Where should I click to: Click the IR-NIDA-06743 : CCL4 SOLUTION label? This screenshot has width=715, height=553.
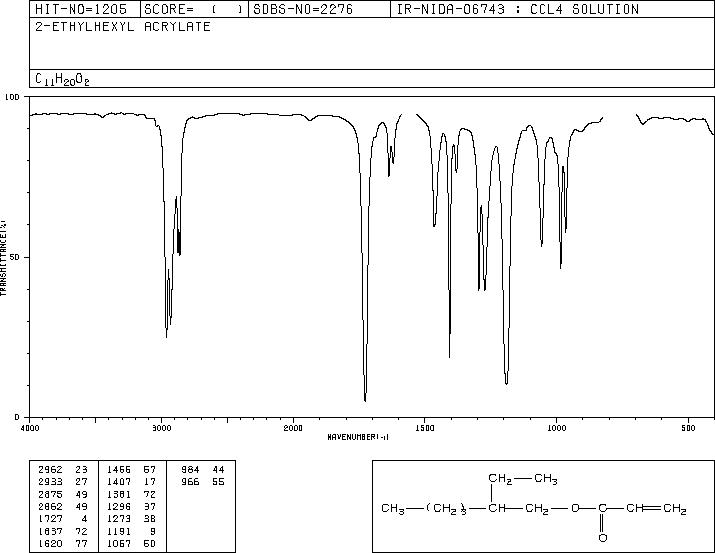[x=518, y=9]
